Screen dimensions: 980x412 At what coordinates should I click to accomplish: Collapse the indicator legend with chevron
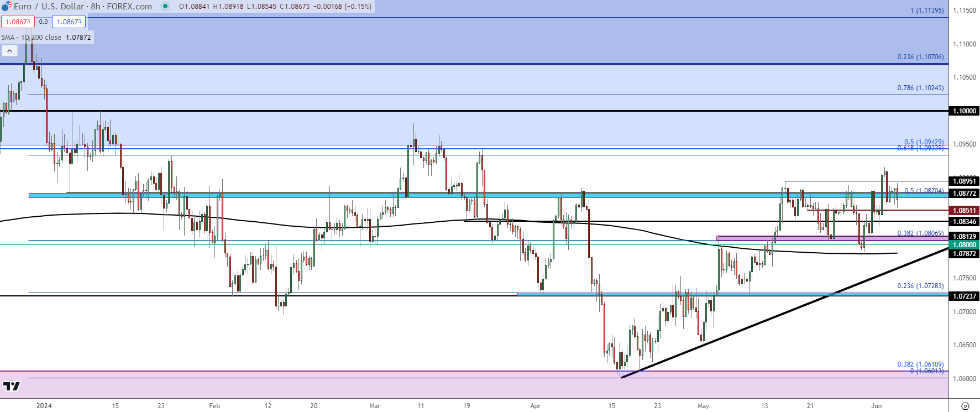click(x=9, y=50)
